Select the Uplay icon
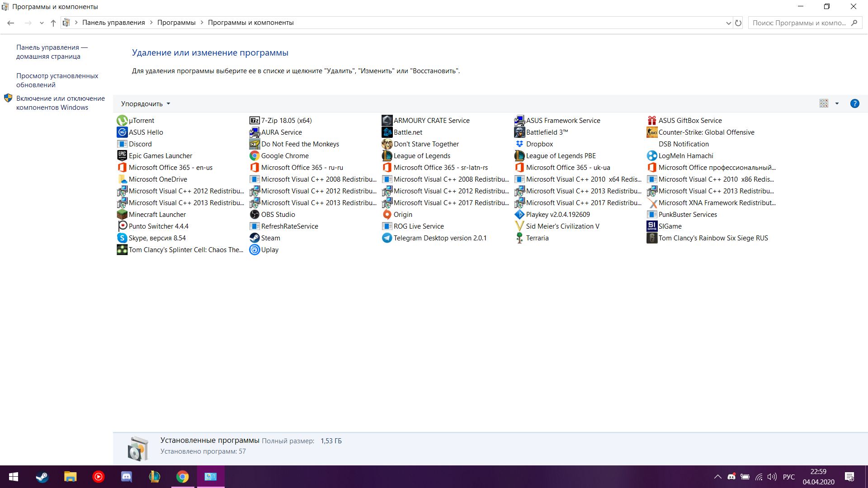Image resolution: width=868 pixels, height=488 pixels. (255, 250)
